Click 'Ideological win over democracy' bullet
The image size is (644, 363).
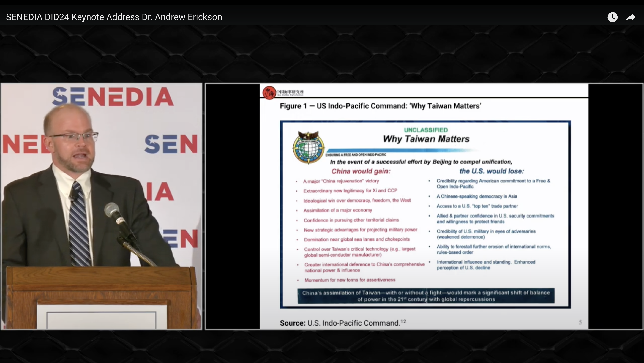pos(357,201)
